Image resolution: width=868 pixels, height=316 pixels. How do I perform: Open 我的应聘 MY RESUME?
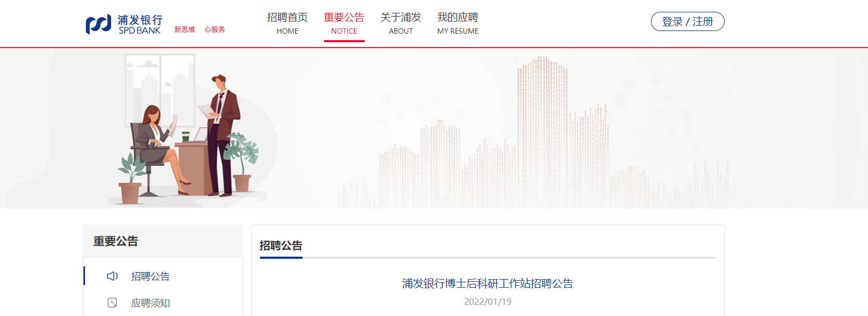pos(458,24)
